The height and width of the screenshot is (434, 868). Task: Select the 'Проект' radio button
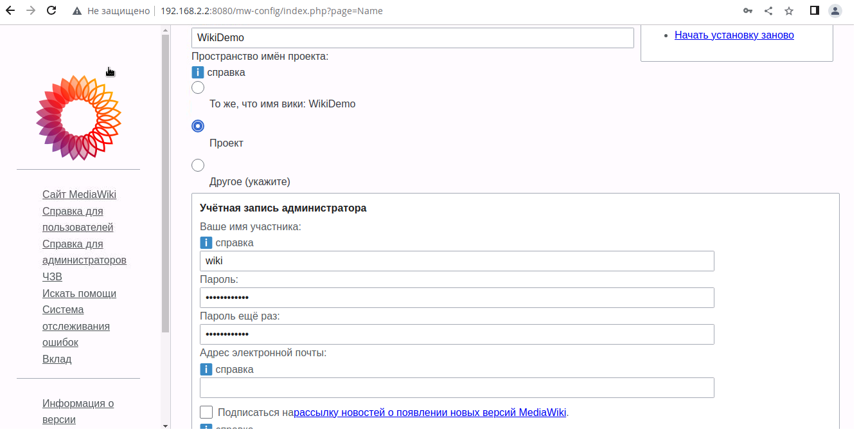pos(198,126)
